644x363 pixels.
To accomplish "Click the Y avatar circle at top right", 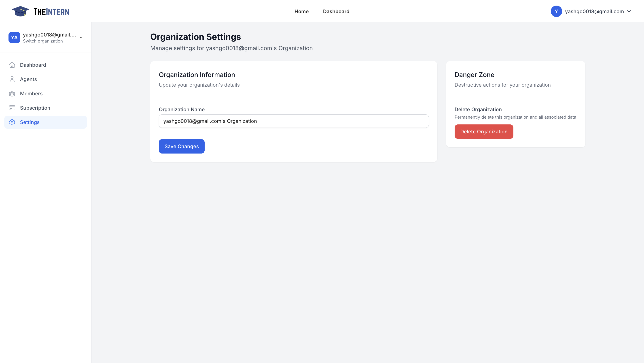I will [557, 11].
